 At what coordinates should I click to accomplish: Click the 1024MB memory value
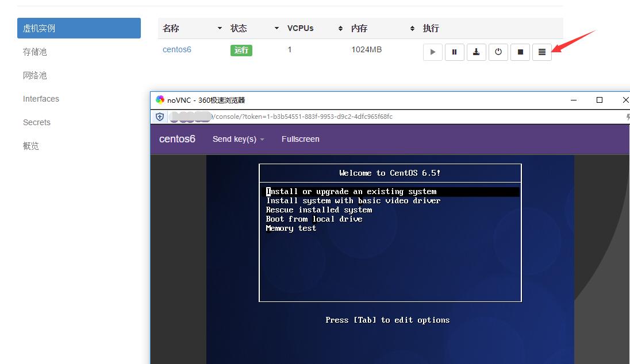tap(366, 49)
